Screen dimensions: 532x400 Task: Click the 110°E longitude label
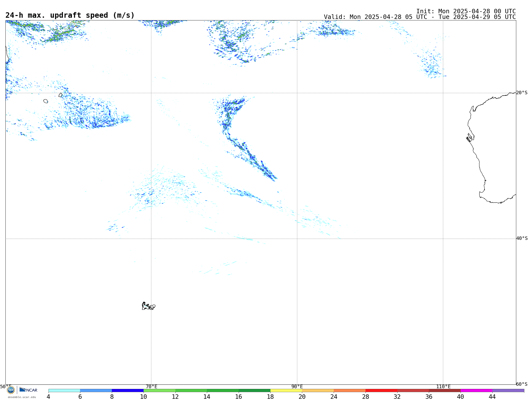coord(443,386)
